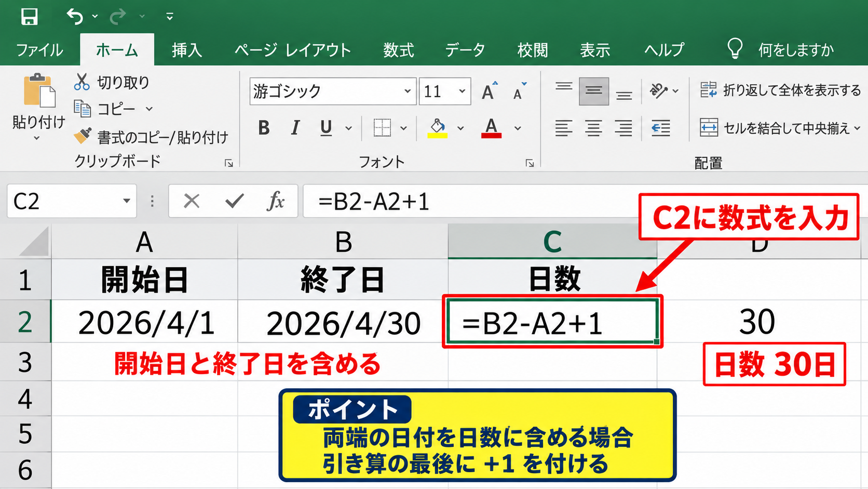This screenshot has width=868, height=489.
Task: Click the Redo arrow icon
Action: point(118,17)
